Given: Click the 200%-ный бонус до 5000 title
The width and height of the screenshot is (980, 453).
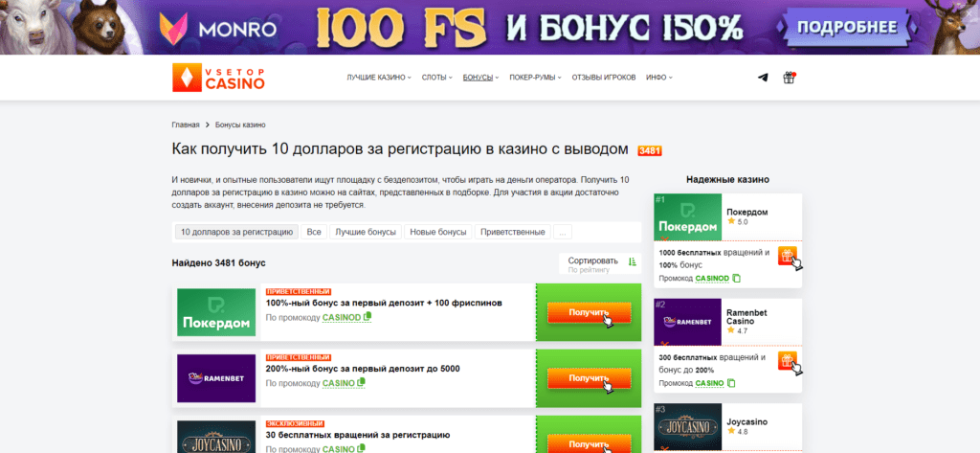Looking at the screenshot, I should coord(363,369).
